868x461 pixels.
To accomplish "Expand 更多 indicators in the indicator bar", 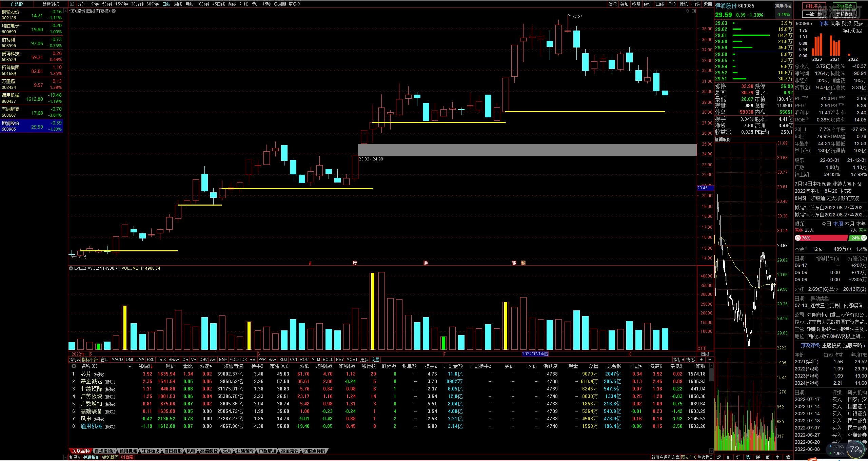I will point(364,360).
